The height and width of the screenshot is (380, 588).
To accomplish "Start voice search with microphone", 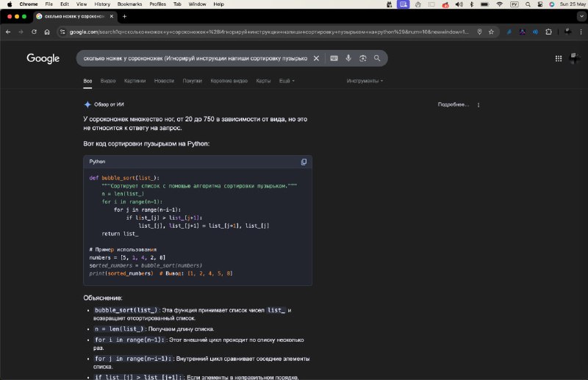I will 348,58.
